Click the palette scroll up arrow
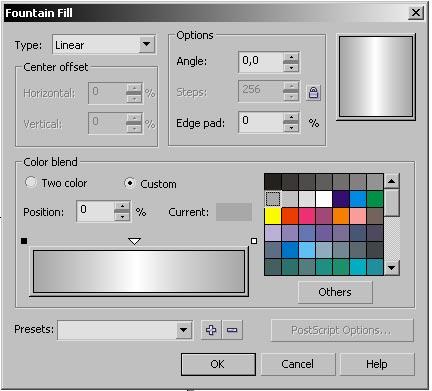 pos(392,181)
